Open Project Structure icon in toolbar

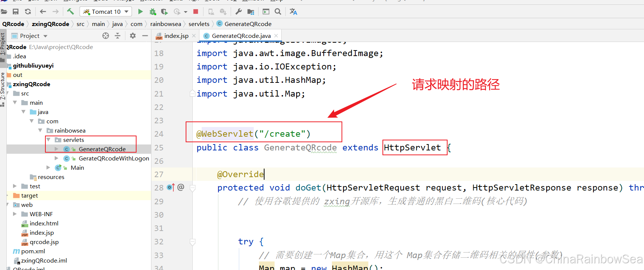point(251,12)
